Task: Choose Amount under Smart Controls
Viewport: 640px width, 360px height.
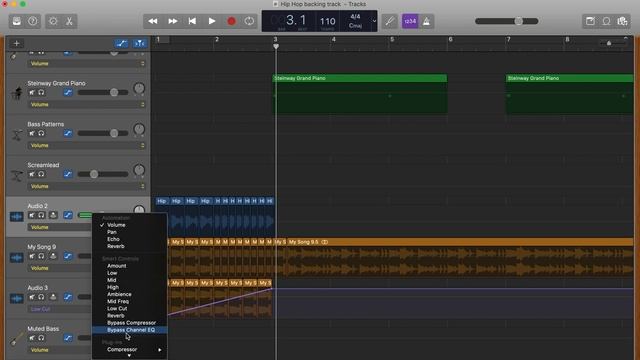Action: [130, 266]
